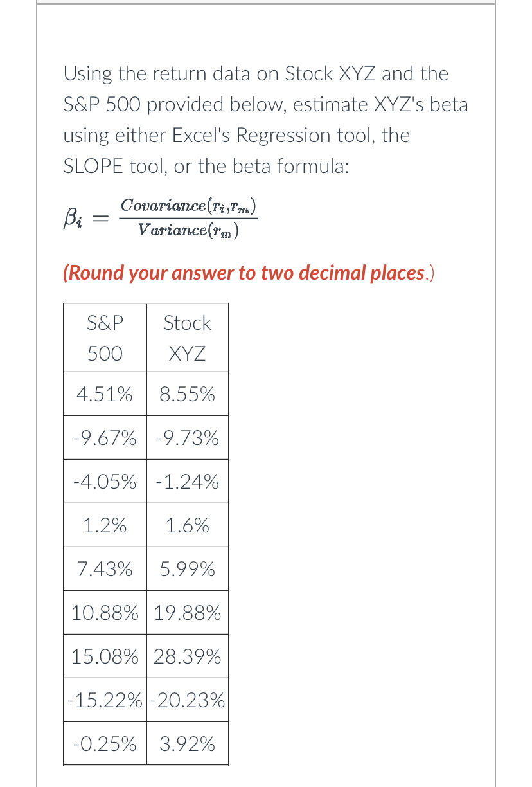This screenshot has width=532, height=787.
Task: Select the 5.99% table cell
Action: point(187,569)
